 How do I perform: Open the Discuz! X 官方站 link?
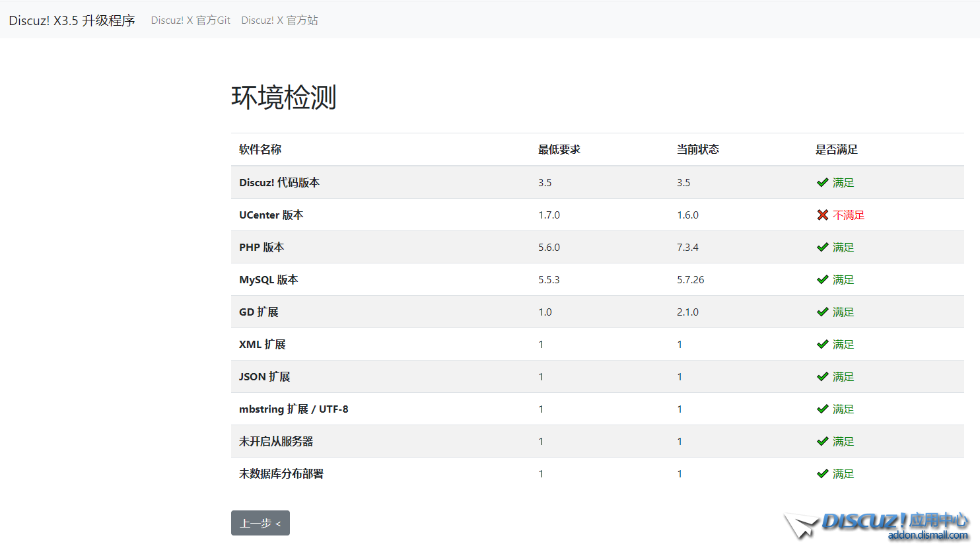point(279,20)
